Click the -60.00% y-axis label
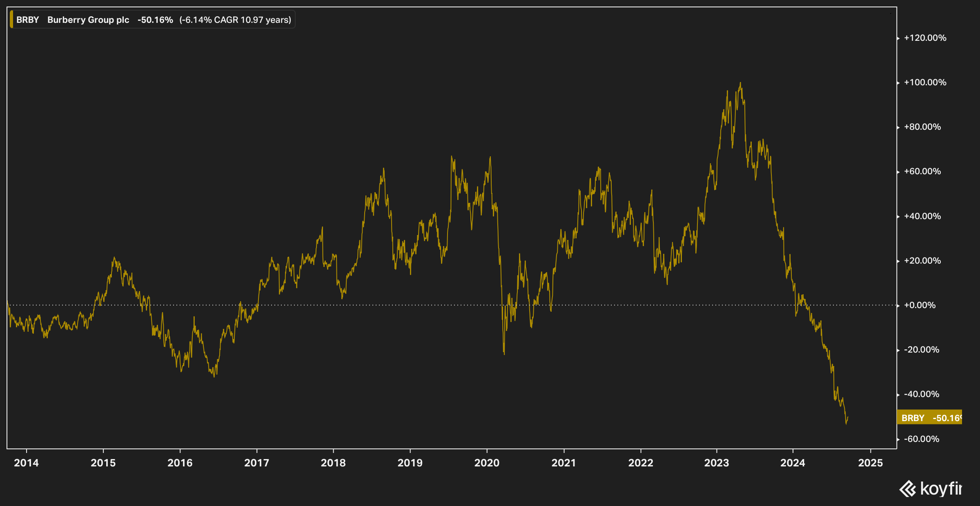The width and height of the screenshot is (980, 506). click(922, 439)
